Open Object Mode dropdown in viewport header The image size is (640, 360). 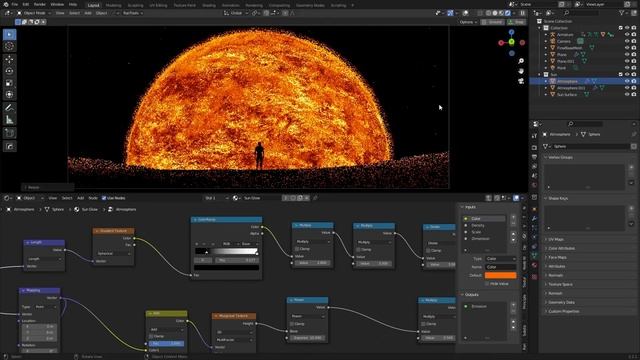pos(34,13)
